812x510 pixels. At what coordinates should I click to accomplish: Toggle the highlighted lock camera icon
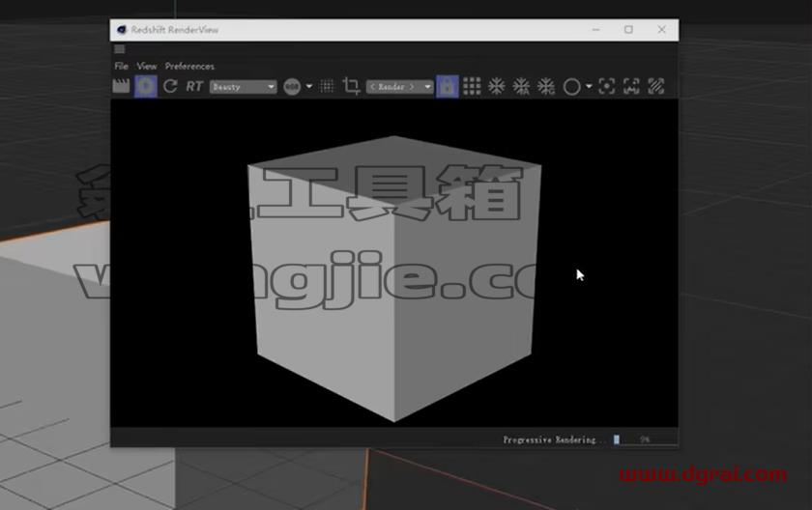point(448,86)
